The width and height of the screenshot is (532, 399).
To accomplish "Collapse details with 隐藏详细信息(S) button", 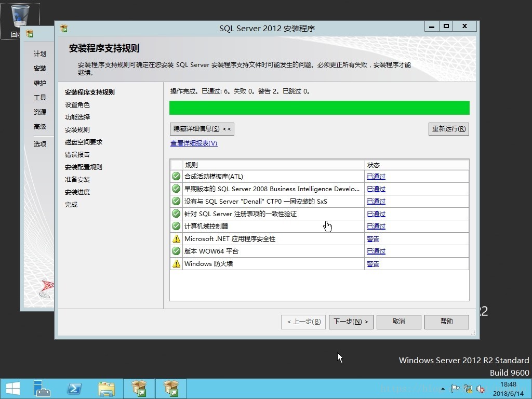I will tap(202, 129).
